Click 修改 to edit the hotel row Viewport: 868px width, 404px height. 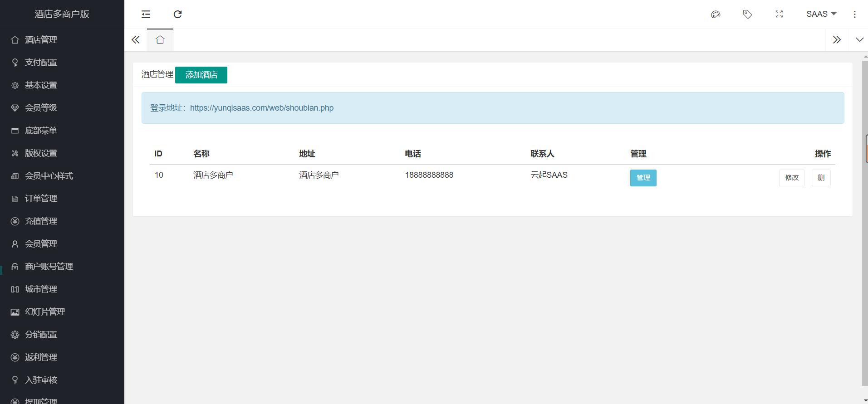point(792,178)
